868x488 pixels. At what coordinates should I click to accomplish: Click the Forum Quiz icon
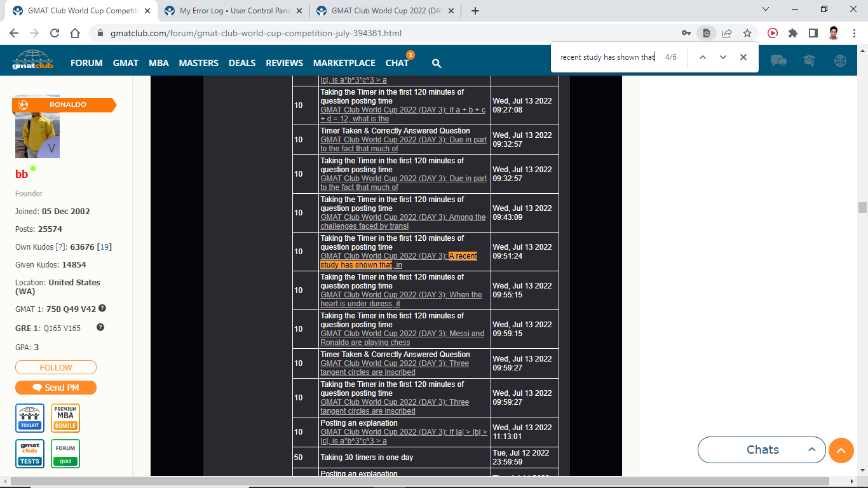(x=65, y=454)
